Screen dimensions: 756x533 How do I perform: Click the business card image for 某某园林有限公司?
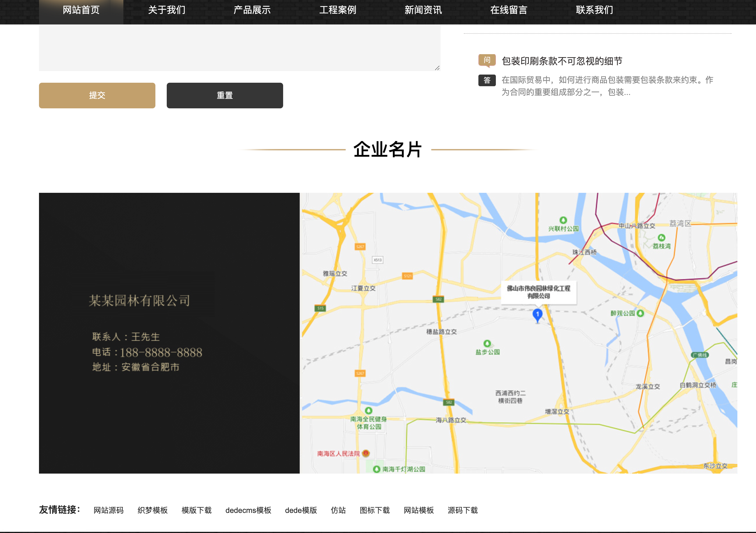[169, 333]
